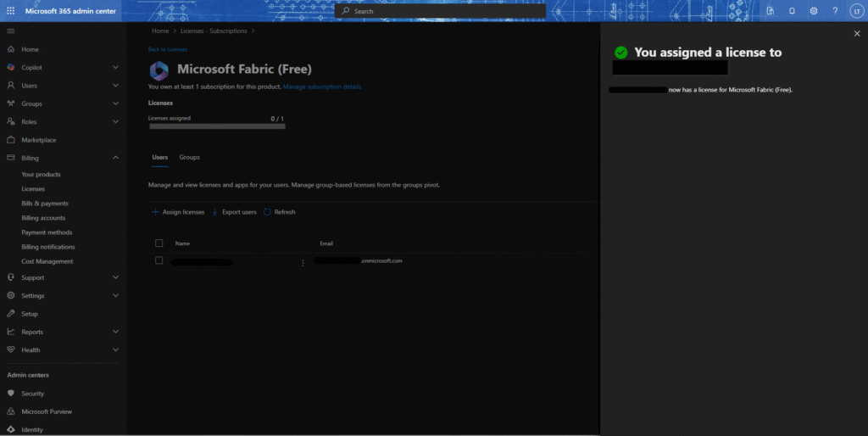
Task: Open the settings gear in top bar
Action: (814, 11)
